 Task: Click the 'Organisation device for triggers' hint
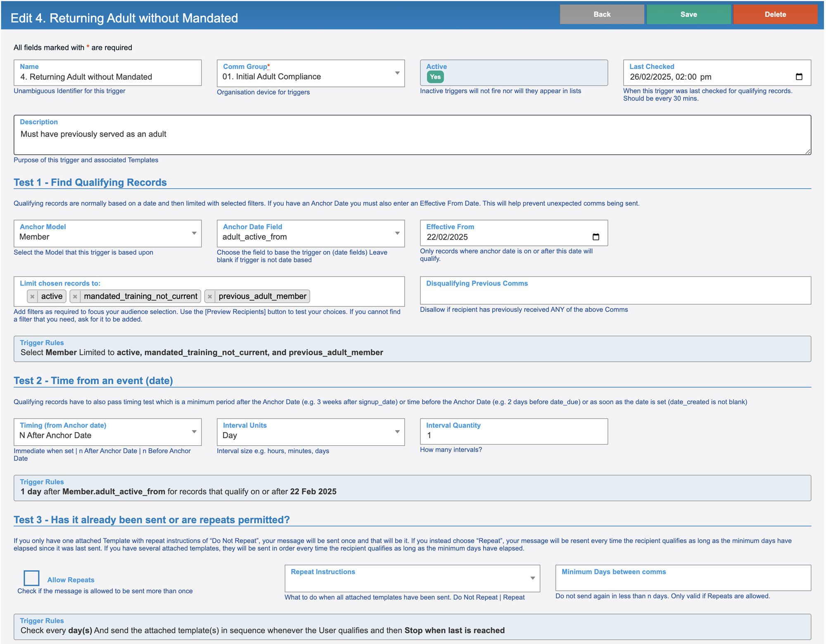coord(263,92)
